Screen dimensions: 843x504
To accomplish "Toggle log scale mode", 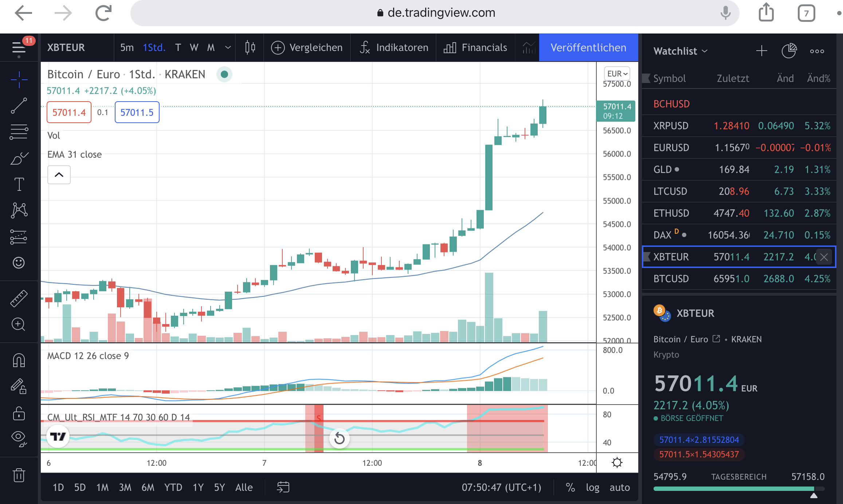I will pos(593,487).
